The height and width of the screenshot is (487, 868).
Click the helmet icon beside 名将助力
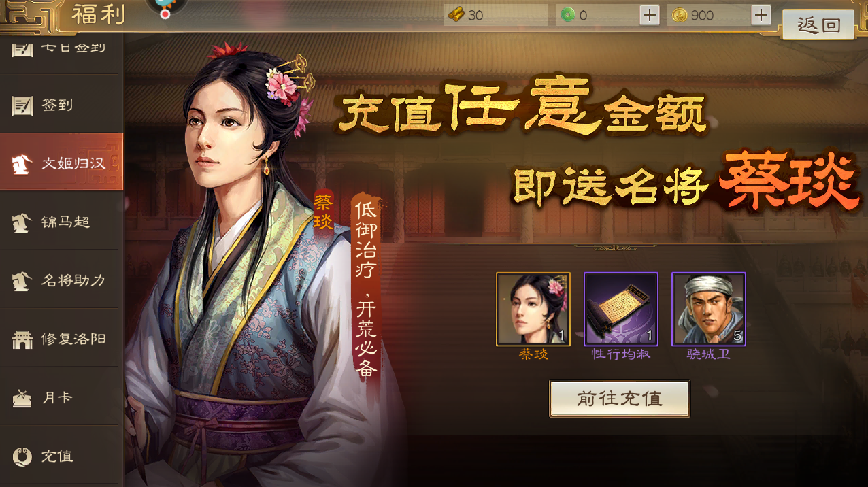[22, 281]
